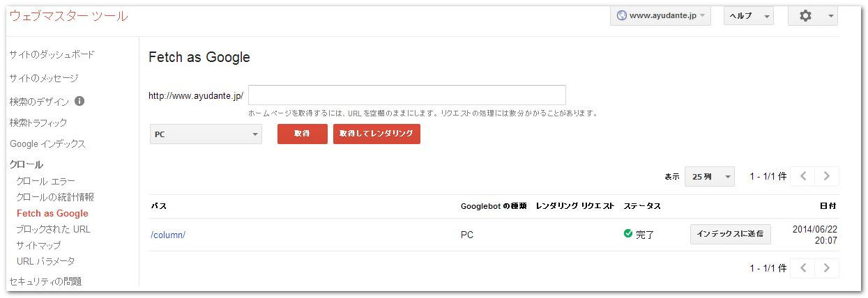This screenshot has height=298, width=868.
Task: Open 検索トラフィック in sidebar
Action: tap(38, 123)
